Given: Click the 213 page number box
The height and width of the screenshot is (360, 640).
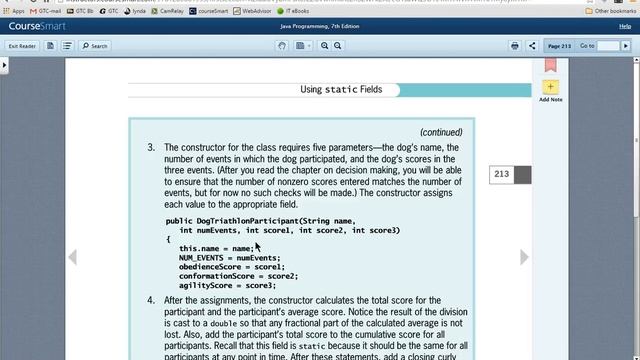Looking at the screenshot, I should click(x=502, y=175).
